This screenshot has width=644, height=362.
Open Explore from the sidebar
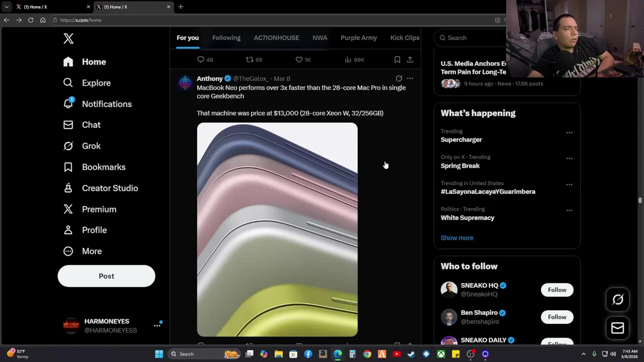tap(87, 83)
